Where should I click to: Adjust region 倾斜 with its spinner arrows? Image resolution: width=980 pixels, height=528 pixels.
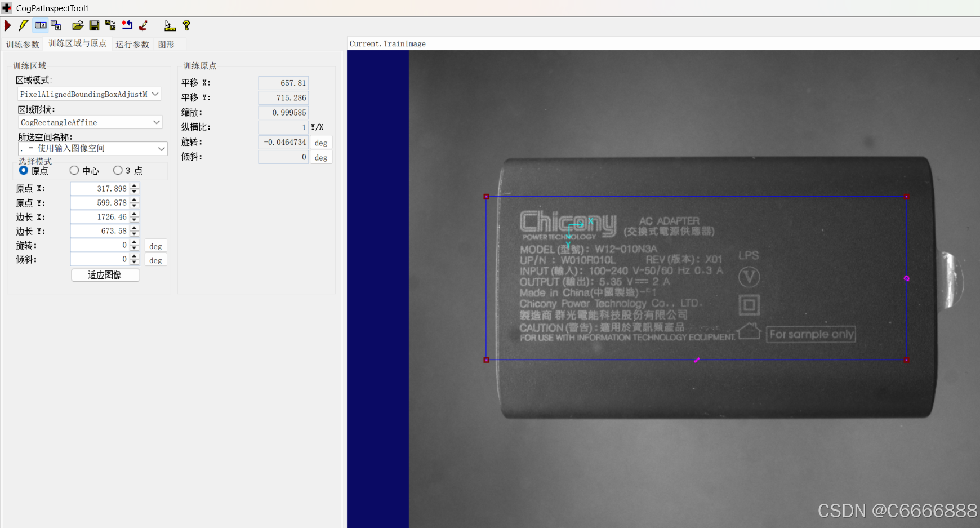[x=135, y=259]
